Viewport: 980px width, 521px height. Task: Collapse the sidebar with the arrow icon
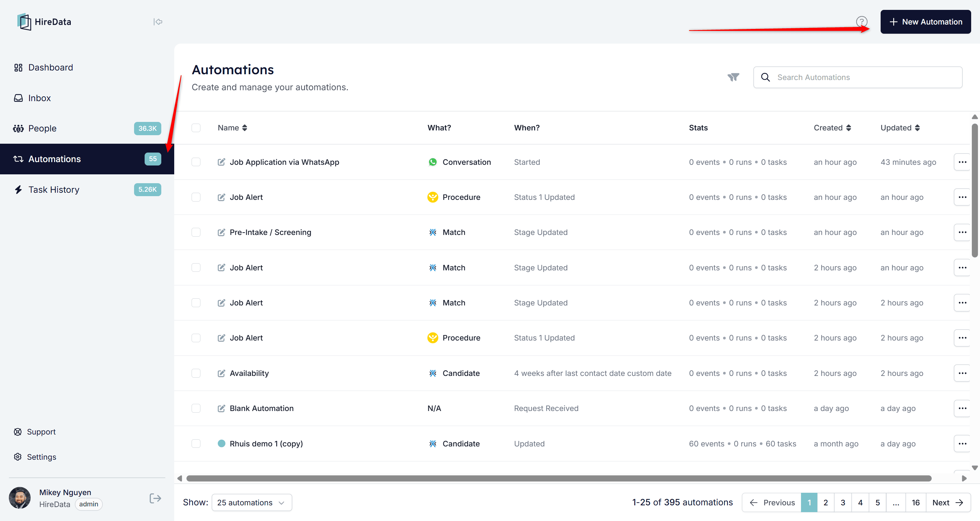coord(158,22)
